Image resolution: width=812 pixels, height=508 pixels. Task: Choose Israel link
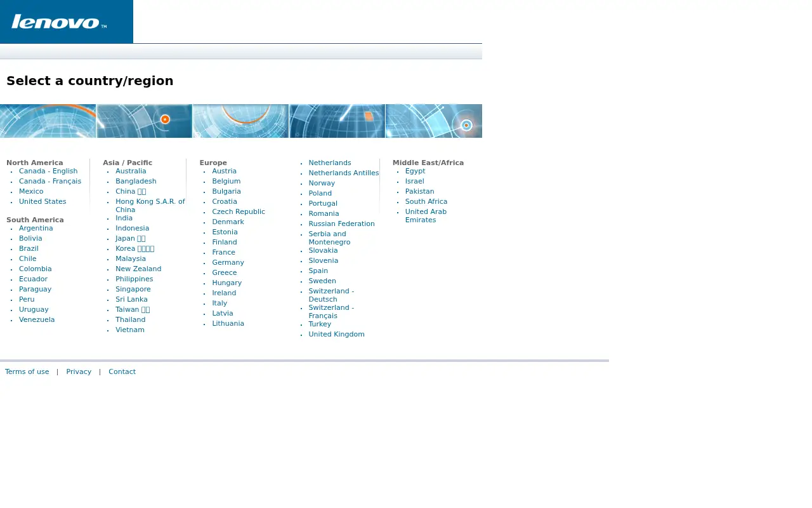pyautogui.click(x=414, y=181)
